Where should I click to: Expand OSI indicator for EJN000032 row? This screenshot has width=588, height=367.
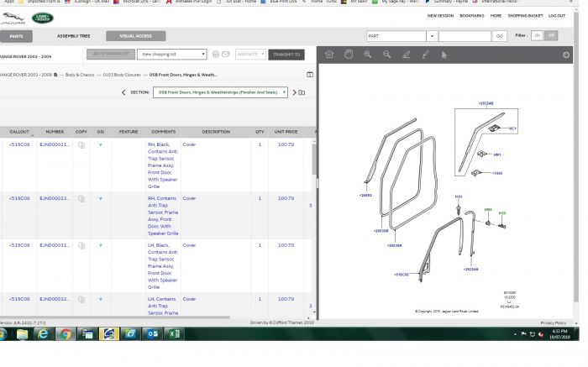click(101, 299)
